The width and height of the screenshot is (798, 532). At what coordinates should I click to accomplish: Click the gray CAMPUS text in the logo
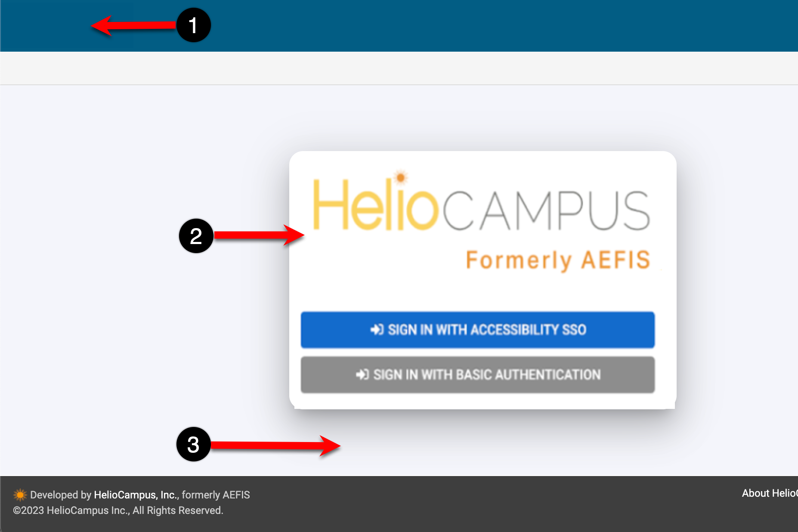click(x=546, y=211)
